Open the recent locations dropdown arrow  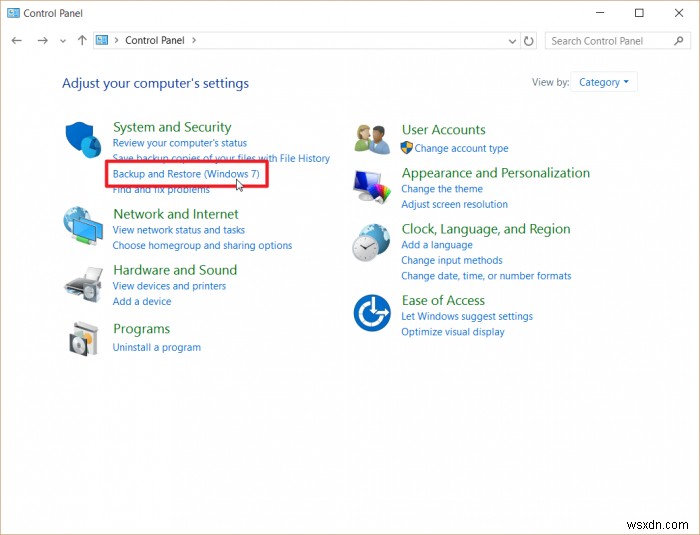(x=63, y=41)
